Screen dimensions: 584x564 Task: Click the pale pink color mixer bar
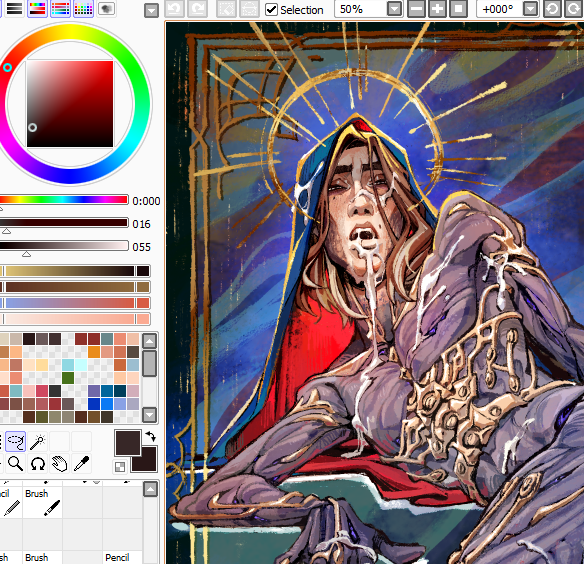tap(75, 319)
